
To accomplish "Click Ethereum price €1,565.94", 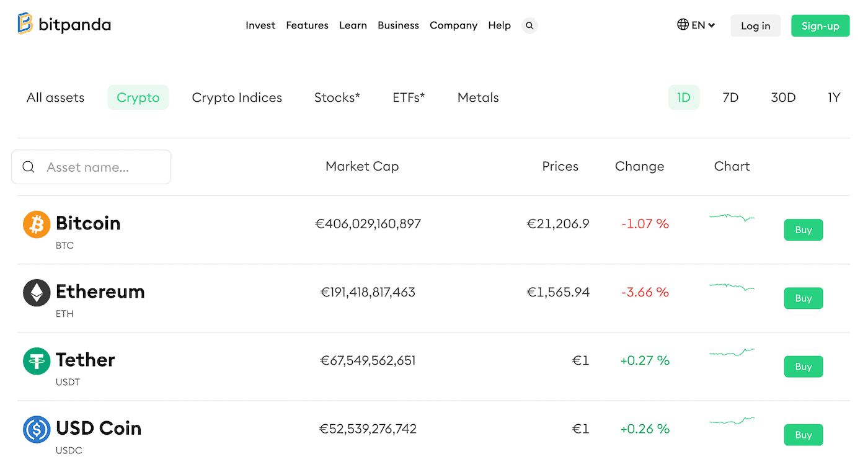I will pos(558,292).
